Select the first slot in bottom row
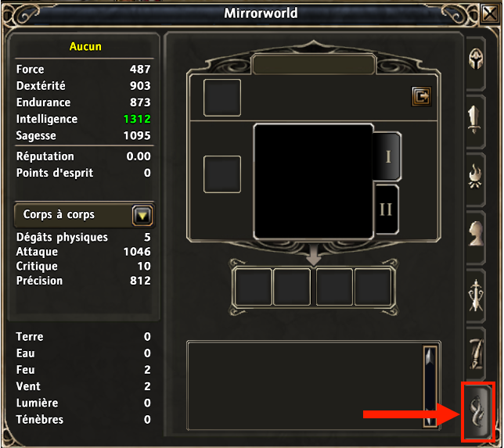 click(253, 287)
